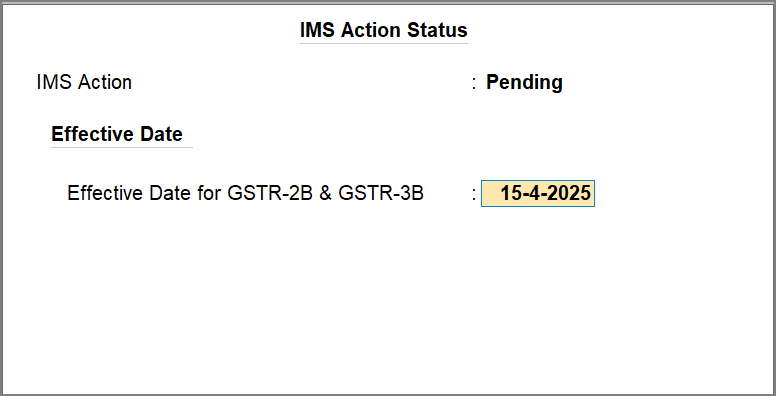Screen dimensions: 776x396
Task: Select the Pending IMS Action value
Action: coord(524,82)
